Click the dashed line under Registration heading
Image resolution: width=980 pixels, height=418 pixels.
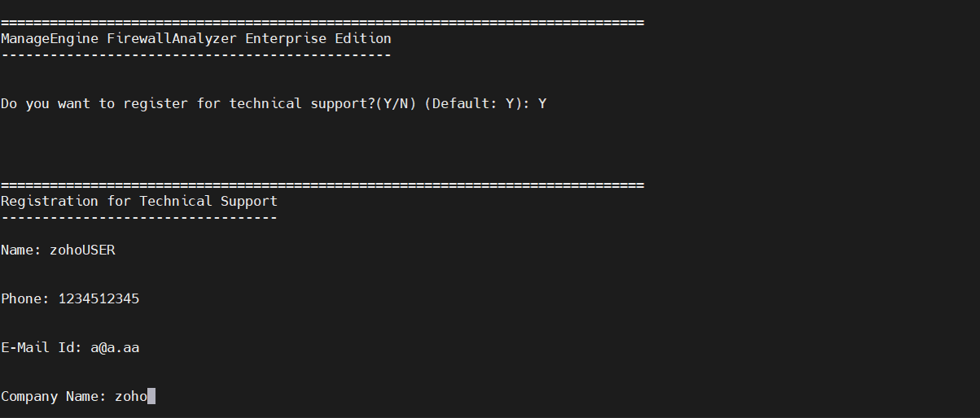click(x=139, y=218)
